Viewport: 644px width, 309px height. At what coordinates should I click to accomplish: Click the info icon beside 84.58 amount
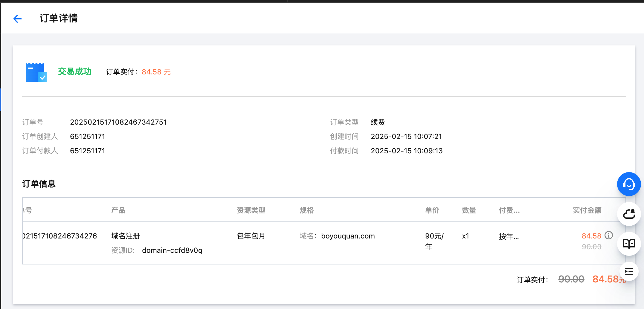(609, 235)
